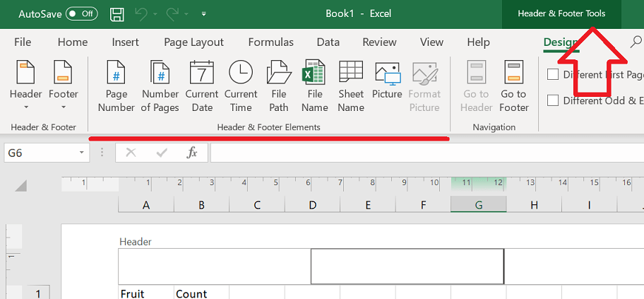The image size is (644, 299).
Task: Insert Page Number element
Action: coord(117,86)
